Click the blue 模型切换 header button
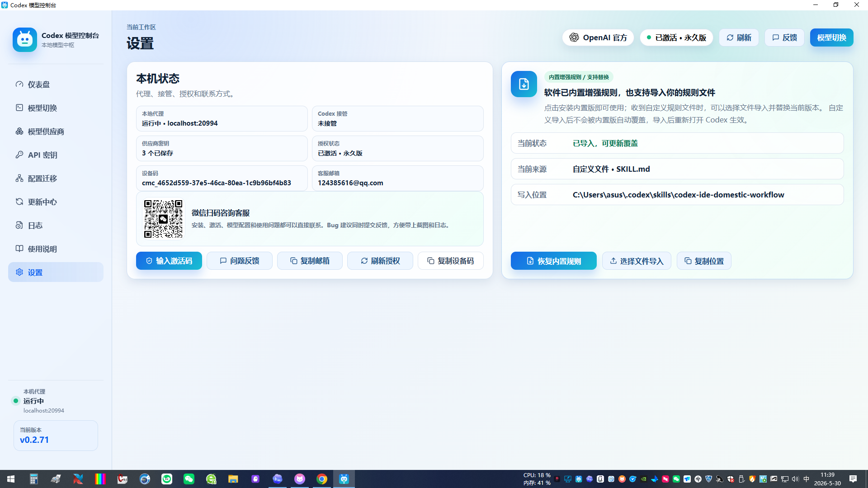868x488 pixels. [x=831, y=38]
